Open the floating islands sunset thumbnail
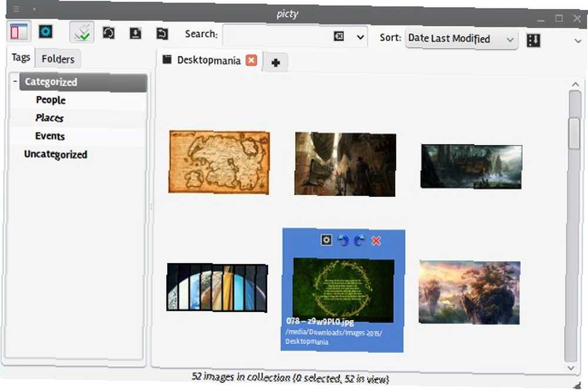The height and width of the screenshot is (390, 588). [x=469, y=292]
